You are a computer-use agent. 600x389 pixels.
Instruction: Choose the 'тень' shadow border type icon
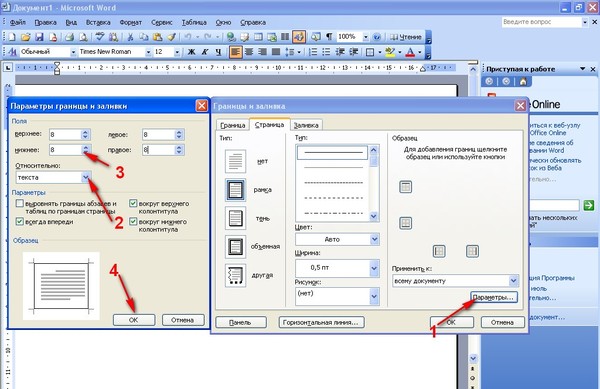235,218
